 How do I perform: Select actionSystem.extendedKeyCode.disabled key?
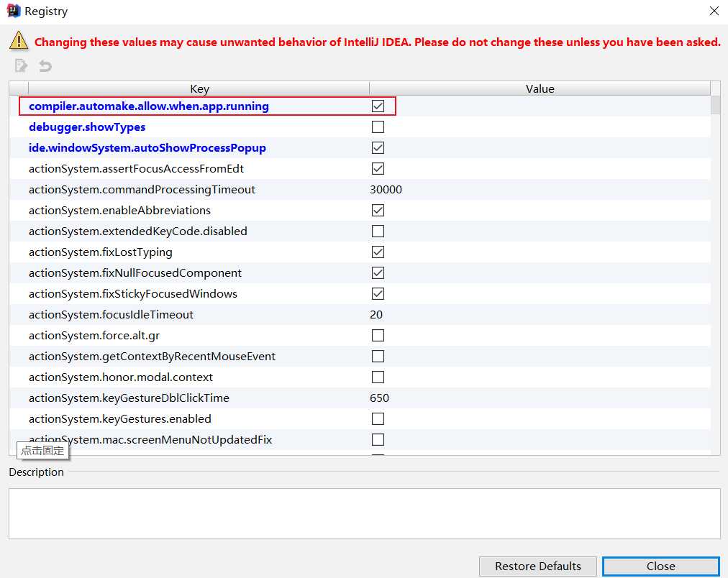click(138, 231)
